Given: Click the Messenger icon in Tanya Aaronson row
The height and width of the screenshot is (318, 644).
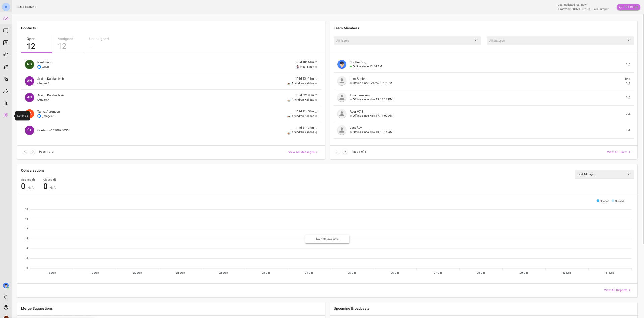Looking at the screenshot, I should 39,116.
